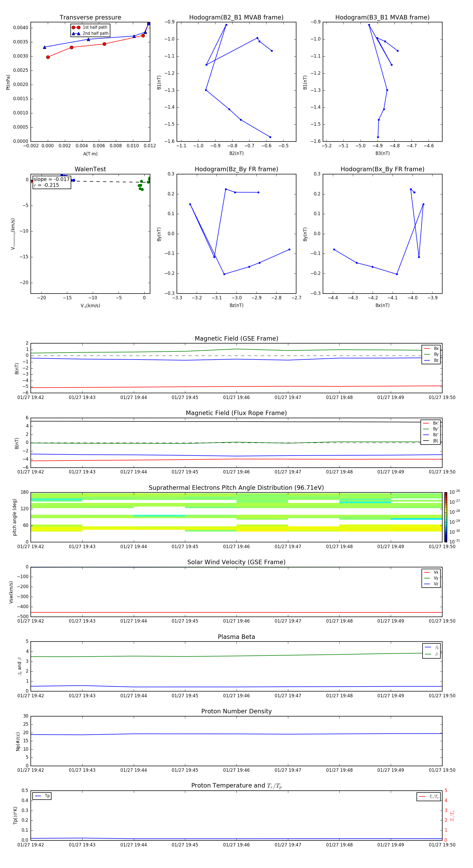Click the Bz entry in GSE field legend
The image size is (473, 868).
[x=431, y=360]
